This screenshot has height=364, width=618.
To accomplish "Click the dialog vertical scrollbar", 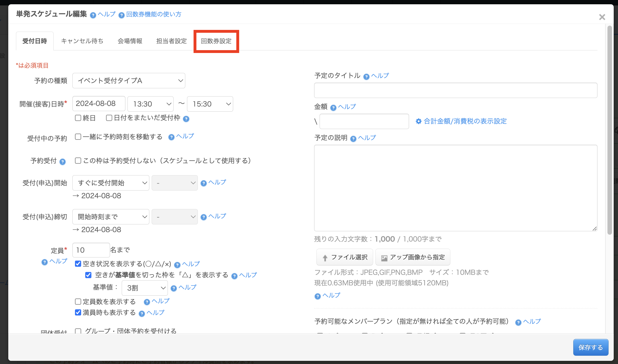I will (609, 130).
